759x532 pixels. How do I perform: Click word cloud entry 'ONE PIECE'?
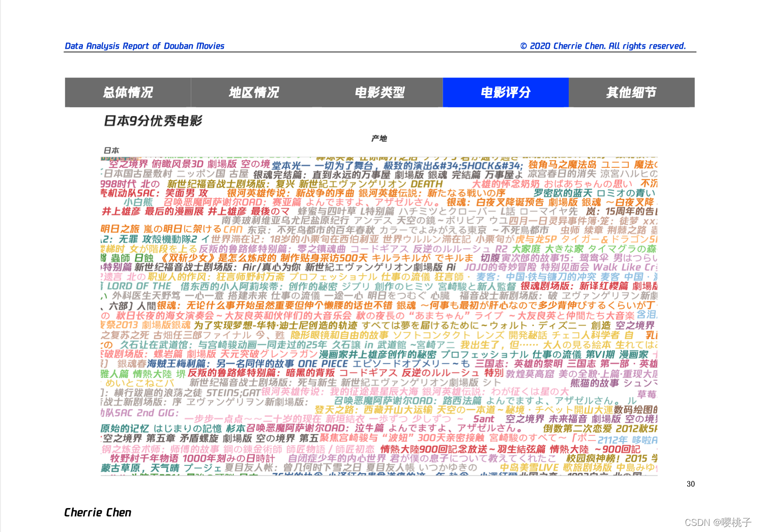(323, 364)
